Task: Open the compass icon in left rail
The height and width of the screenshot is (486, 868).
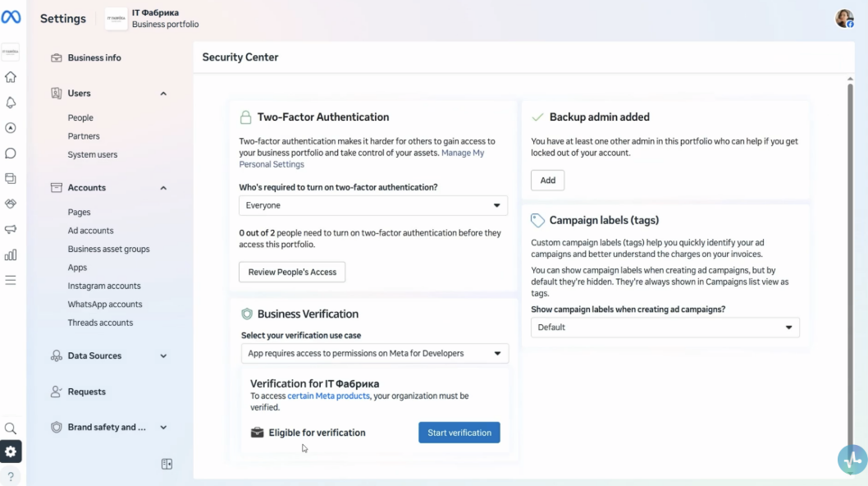Action: pyautogui.click(x=11, y=128)
